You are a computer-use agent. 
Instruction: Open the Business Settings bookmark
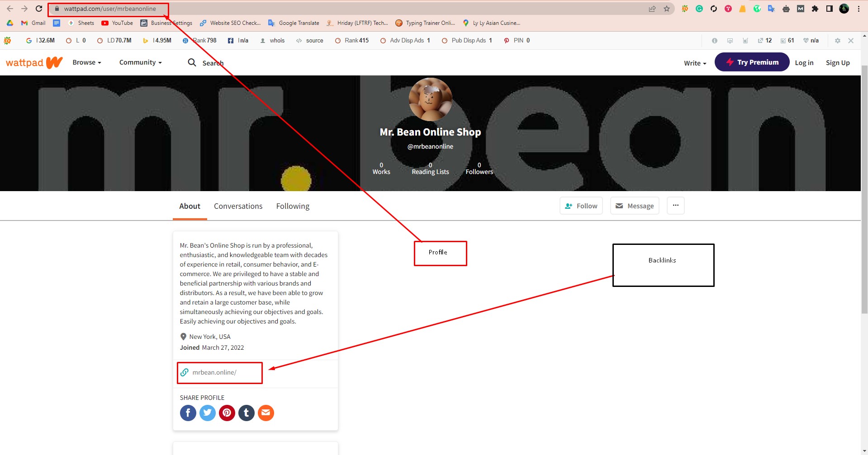point(166,23)
